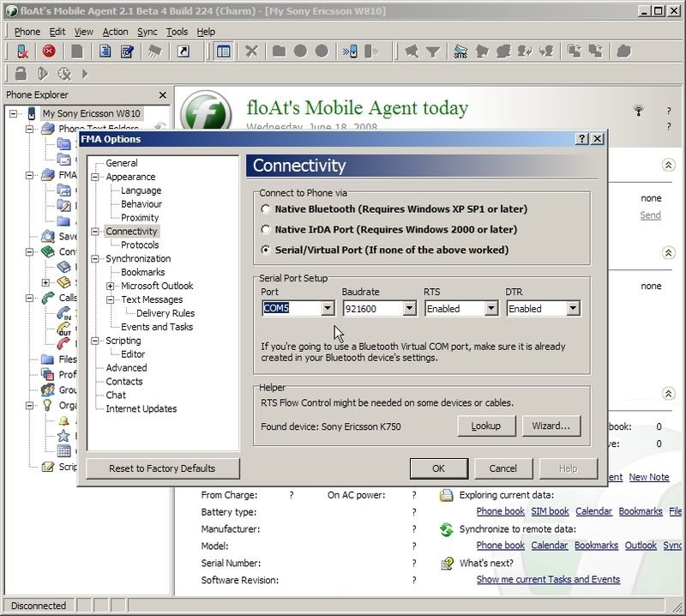The image size is (686, 616).
Task: Close the Phone Explorer panel
Action: (x=163, y=95)
